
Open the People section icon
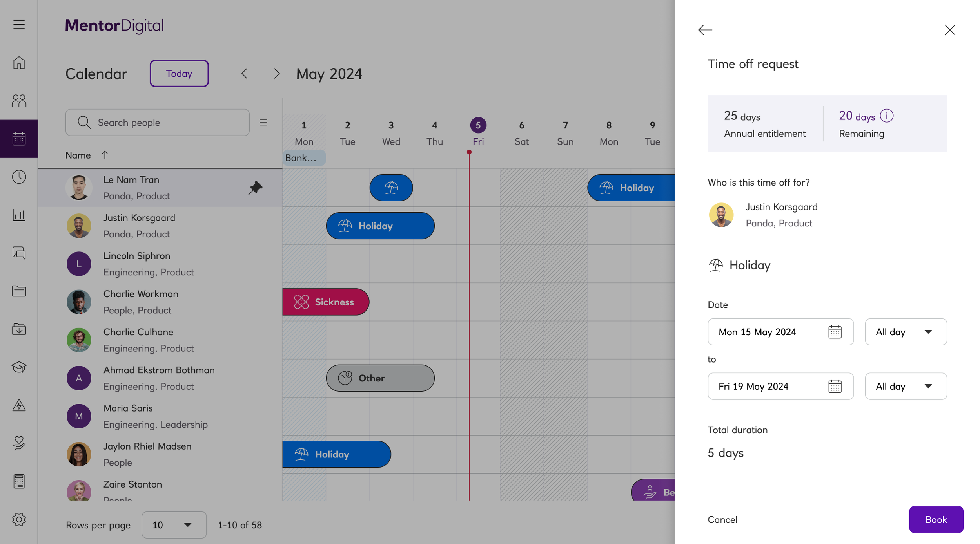click(19, 101)
